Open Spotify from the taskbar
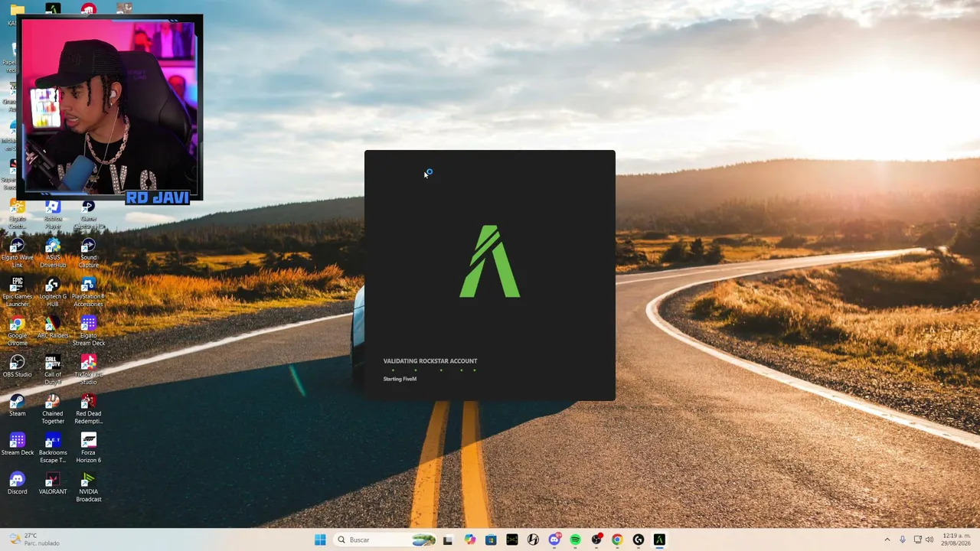Screen dimensions: 980x551 tap(575, 540)
